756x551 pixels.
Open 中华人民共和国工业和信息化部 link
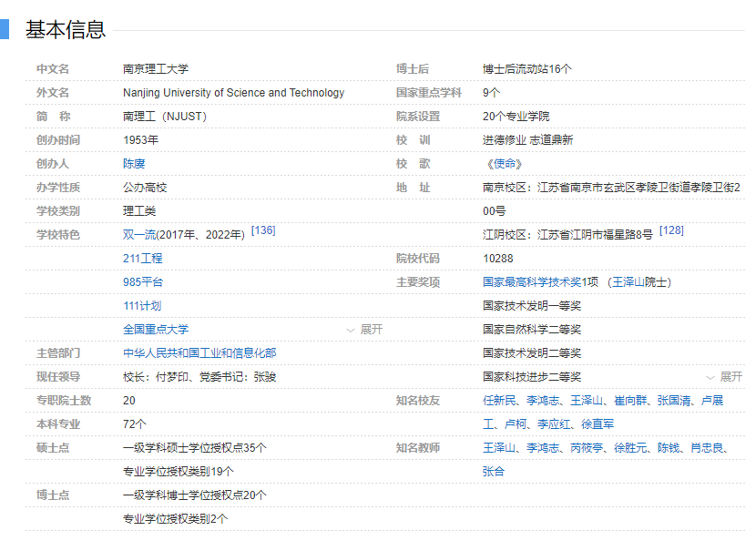pos(199,353)
